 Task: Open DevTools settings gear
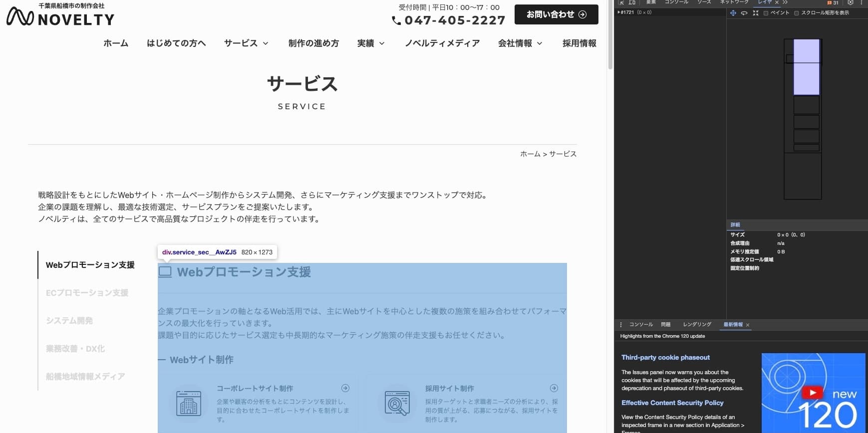(x=851, y=2)
